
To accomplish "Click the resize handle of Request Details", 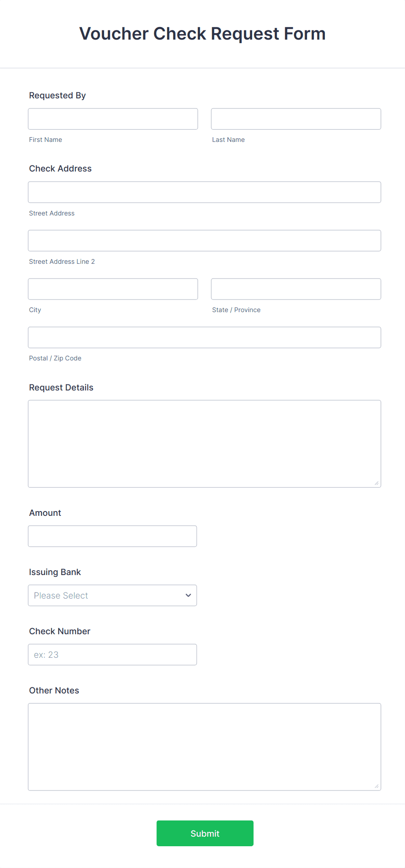I will (x=377, y=482).
